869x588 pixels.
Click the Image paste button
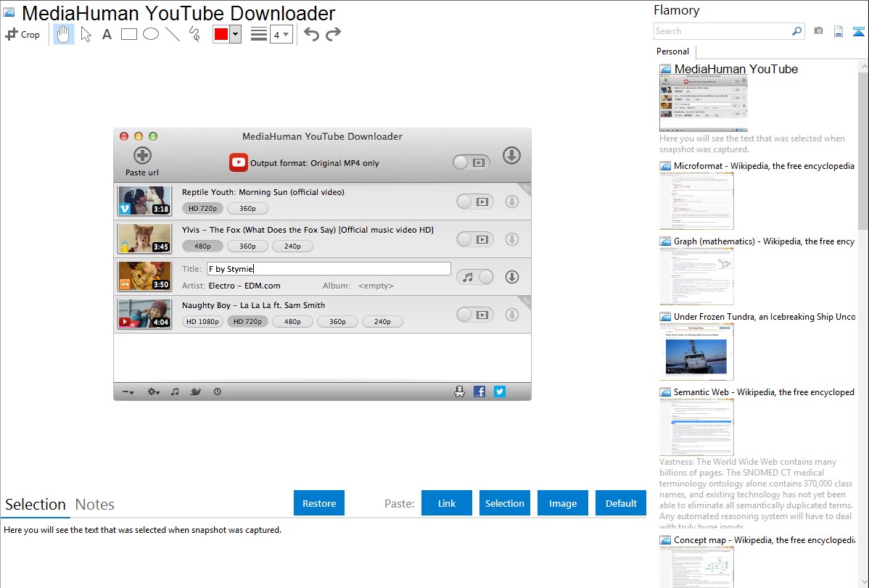click(x=562, y=503)
